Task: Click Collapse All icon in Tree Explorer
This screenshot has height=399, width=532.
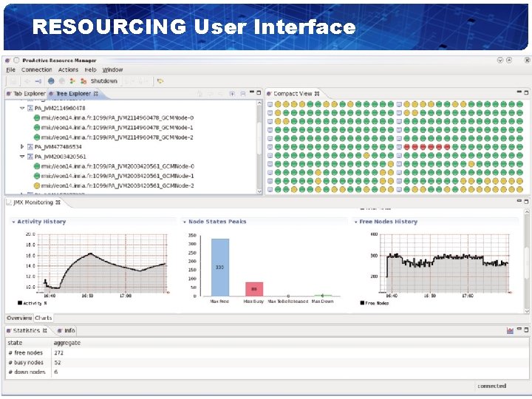Action: pyautogui.click(x=243, y=94)
